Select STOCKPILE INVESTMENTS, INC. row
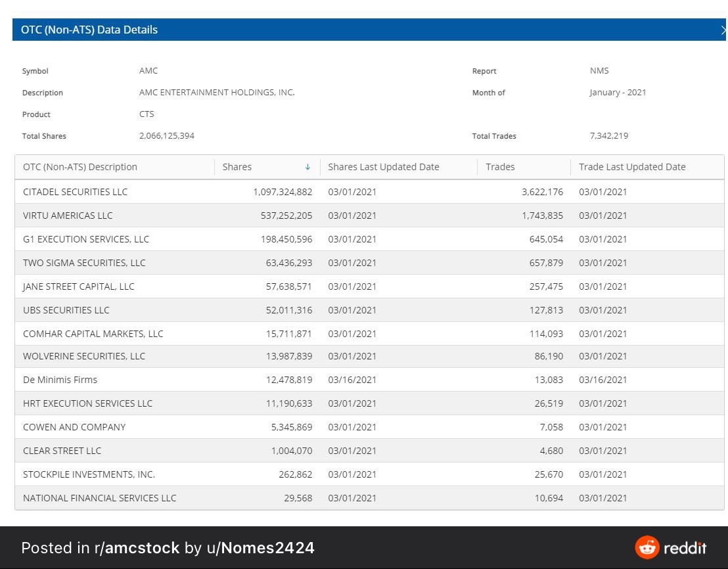 (369, 474)
